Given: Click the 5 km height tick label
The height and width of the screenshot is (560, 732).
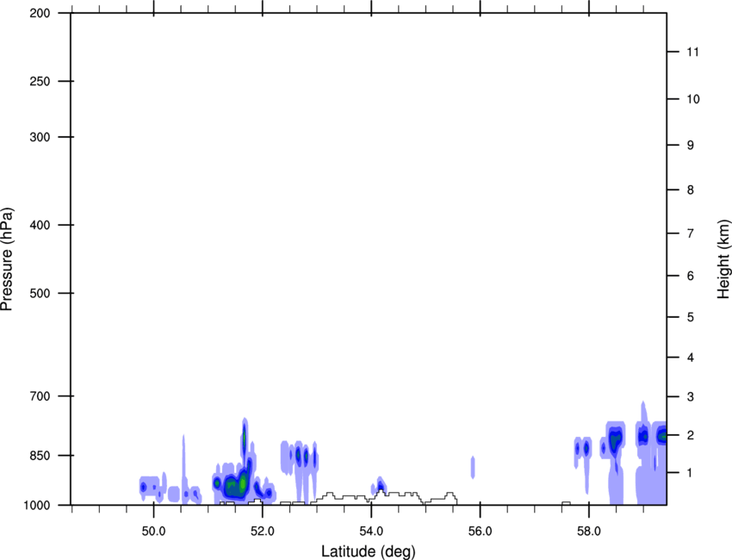Looking at the screenshot, I should point(687,317).
